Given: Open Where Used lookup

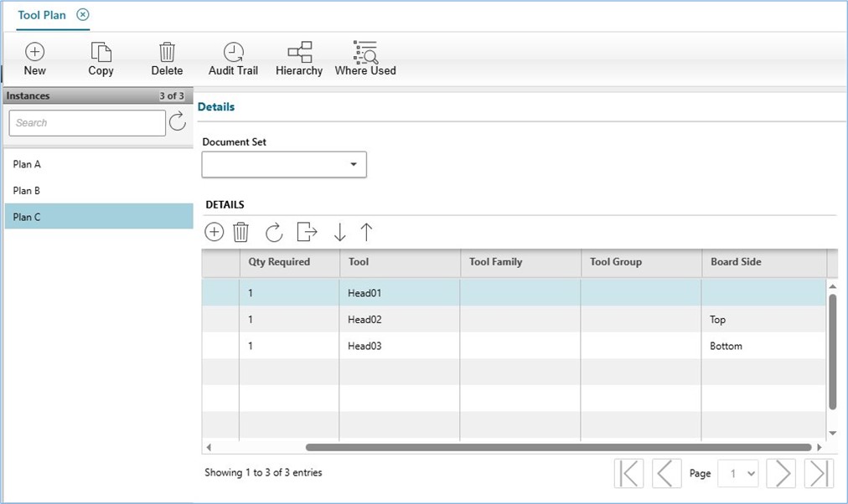Looking at the screenshot, I should click(x=365, y=53).
